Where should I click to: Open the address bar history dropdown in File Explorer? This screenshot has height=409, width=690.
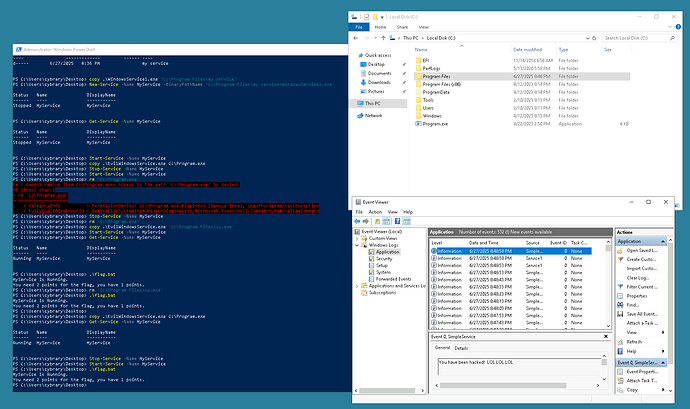[x=587, y=38]
